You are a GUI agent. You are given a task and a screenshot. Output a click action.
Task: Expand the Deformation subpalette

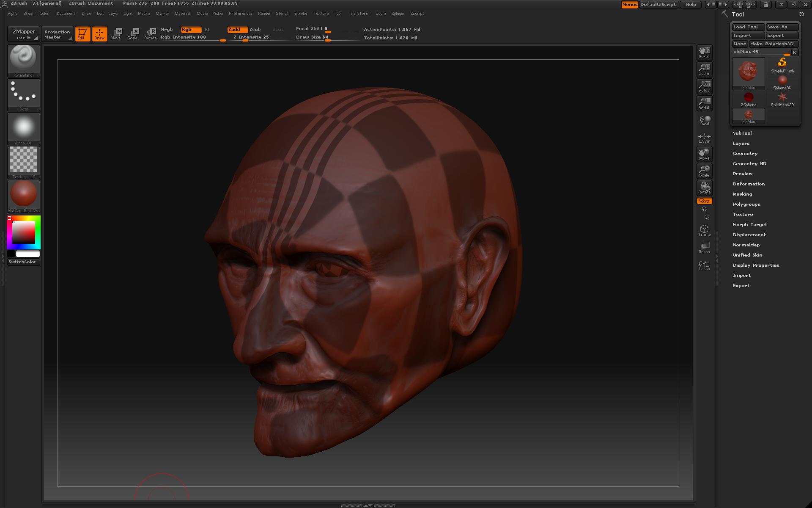coord(749,184)
